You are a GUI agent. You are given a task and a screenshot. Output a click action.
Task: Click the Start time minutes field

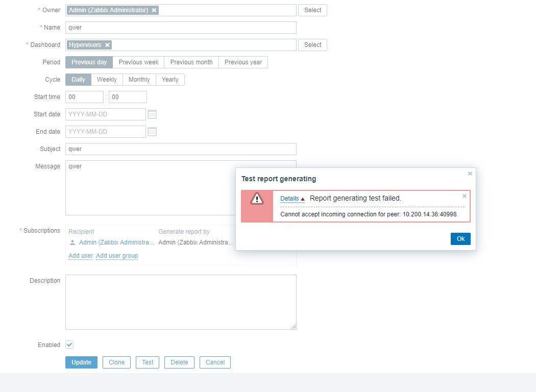coord(128,97)
